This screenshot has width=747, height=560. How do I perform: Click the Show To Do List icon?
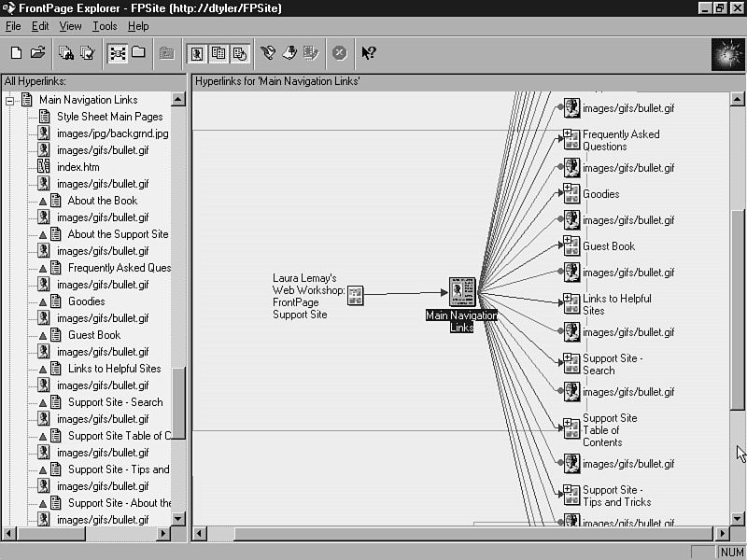tap(289, 53)
